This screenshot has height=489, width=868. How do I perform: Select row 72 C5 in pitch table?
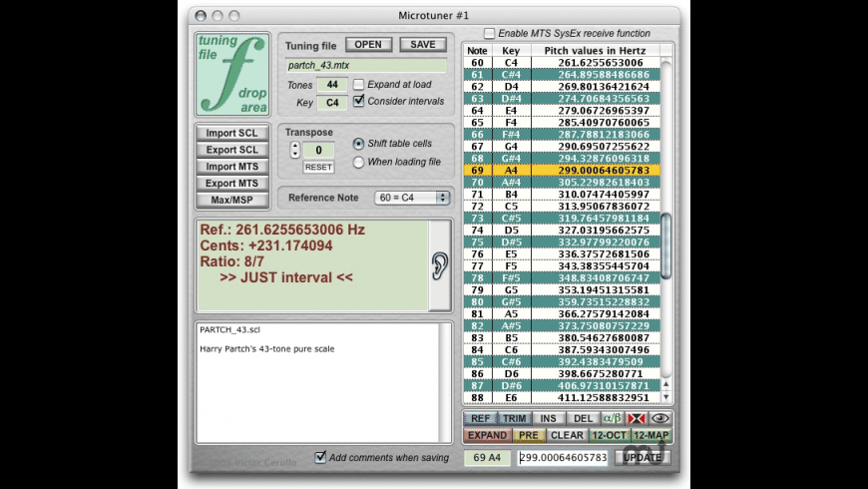click(562, 206)
